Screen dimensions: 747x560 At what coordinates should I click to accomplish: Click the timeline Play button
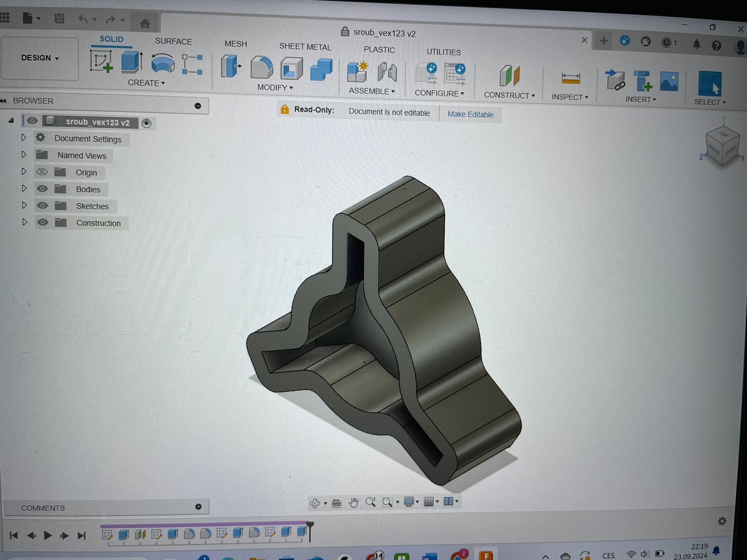tap(47, 535)
